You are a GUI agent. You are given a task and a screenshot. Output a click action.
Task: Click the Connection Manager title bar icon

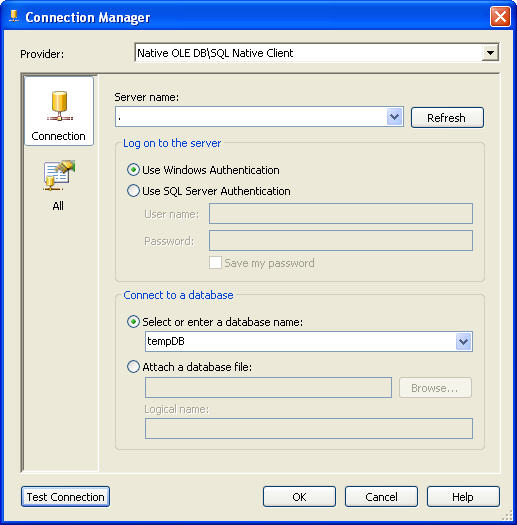14,16
